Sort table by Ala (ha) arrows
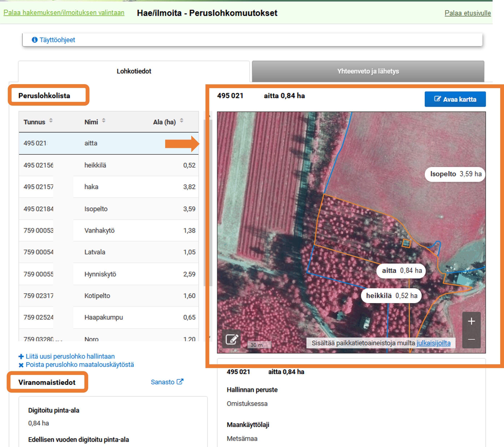Screen dimensions: 504x447 pos(181,120)
